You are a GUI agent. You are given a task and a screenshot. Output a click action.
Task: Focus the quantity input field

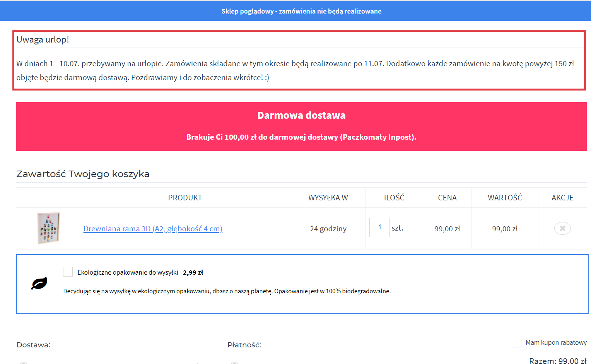379,227
